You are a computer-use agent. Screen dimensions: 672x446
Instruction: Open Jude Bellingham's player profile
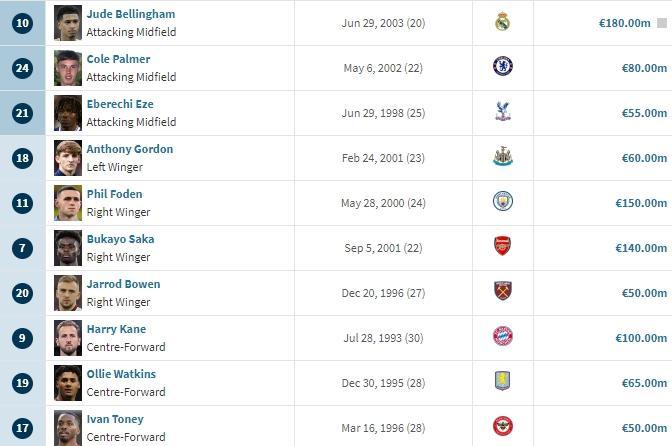coord(130,14)
